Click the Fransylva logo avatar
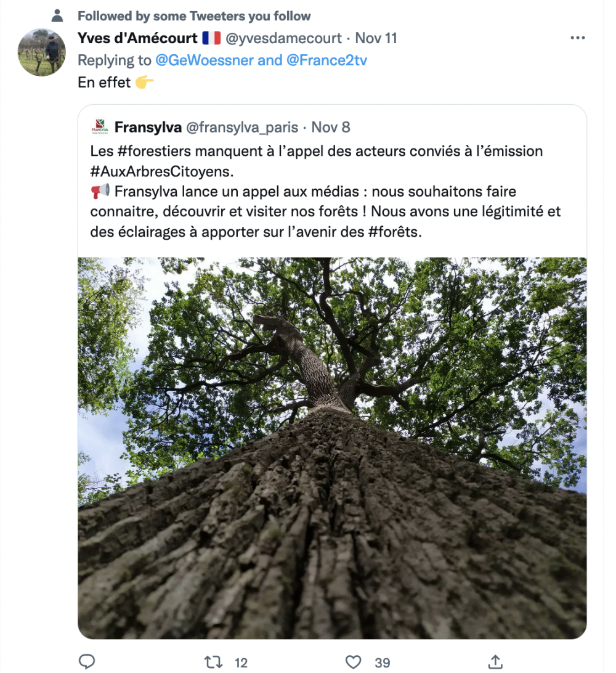616x673 pixels. [x=99, y=127]
